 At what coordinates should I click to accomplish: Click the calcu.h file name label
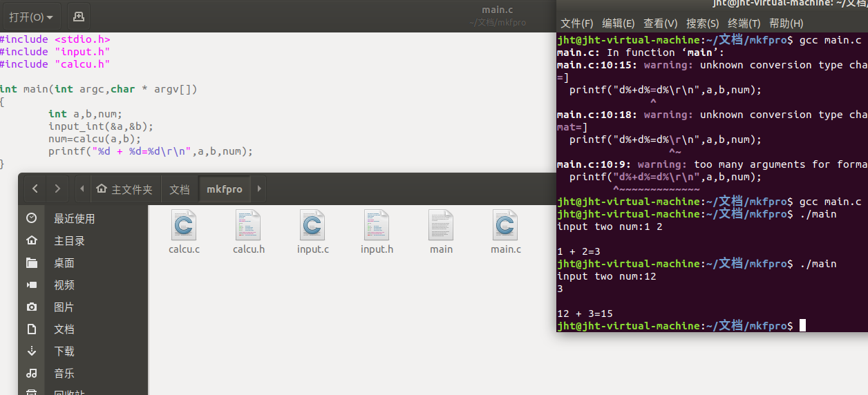(249, 249)
